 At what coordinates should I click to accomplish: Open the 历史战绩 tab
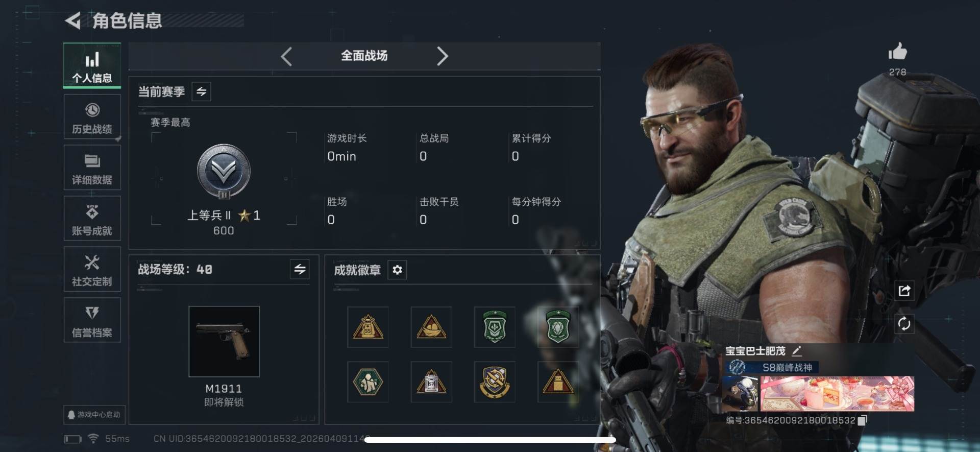pos(92,117)
